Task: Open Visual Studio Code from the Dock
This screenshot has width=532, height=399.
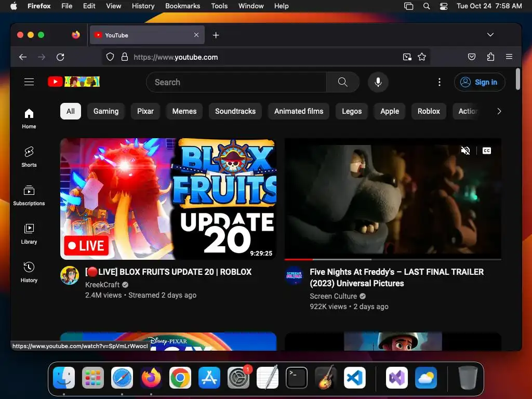Action: pos(354,378)
